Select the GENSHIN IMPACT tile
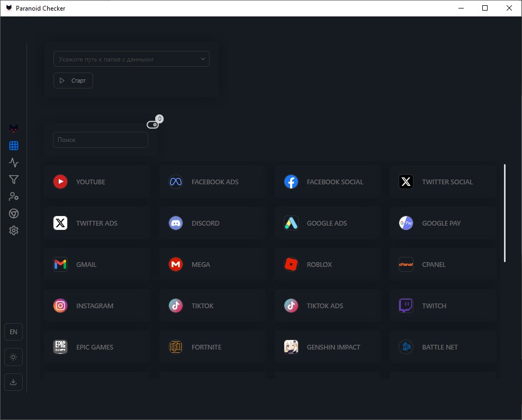The width and height of the screenshot is (522, 420). [328, 347]
